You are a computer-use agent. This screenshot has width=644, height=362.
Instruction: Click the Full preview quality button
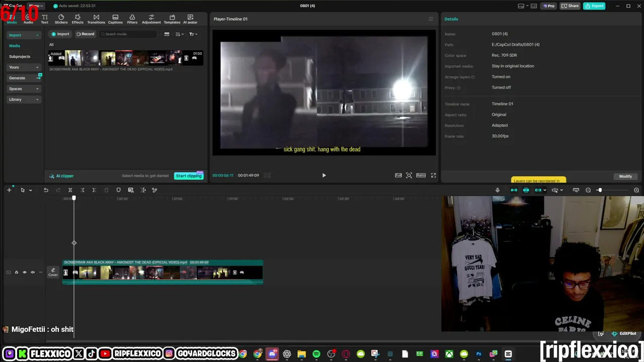click(x=398, y=175)
